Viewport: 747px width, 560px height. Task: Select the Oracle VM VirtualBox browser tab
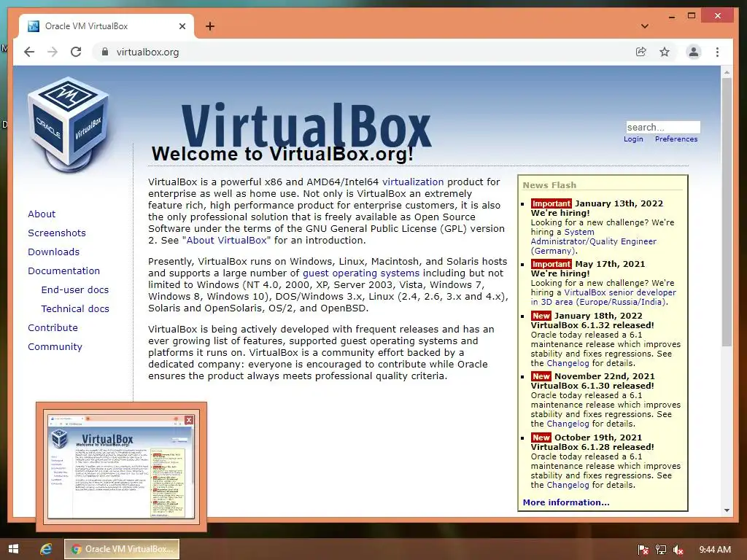coord(107,26)
